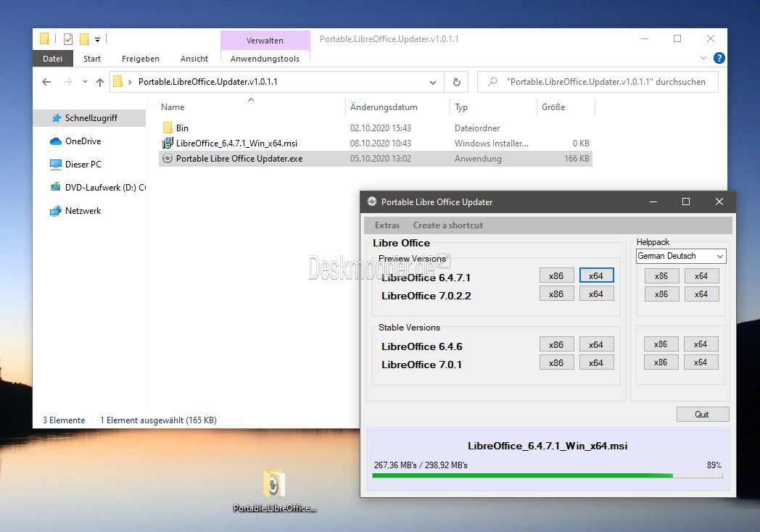Switch to the Ansicht ribbon tab

pos(194,59)
